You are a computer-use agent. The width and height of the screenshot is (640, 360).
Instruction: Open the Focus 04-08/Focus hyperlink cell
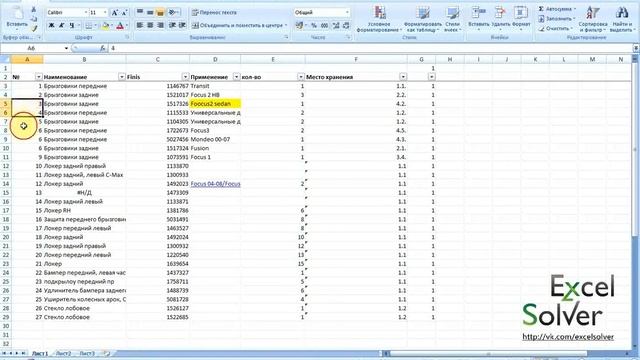point(215,184)
